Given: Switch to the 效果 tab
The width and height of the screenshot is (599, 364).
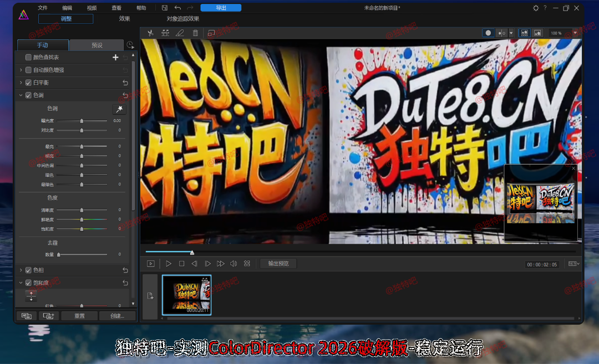Looking at the screenshot, I should pos(125,18).
